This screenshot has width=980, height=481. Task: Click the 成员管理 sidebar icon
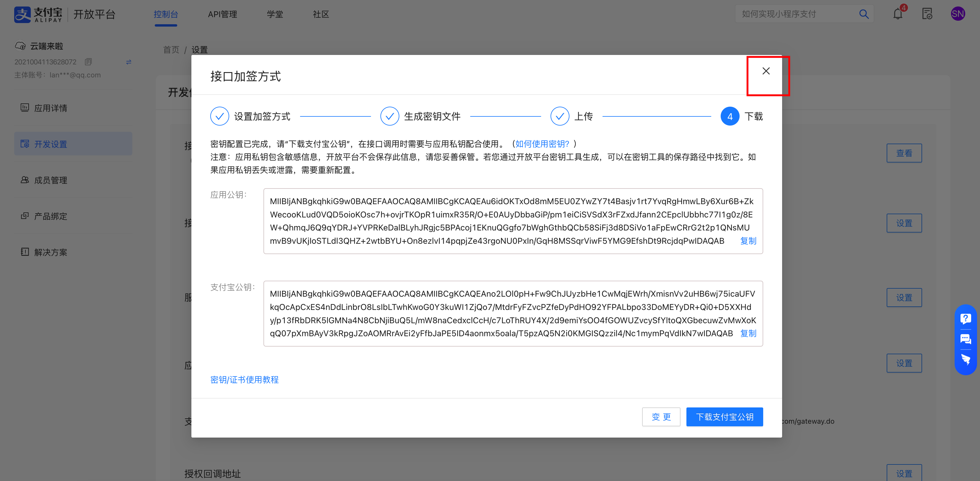25,180
